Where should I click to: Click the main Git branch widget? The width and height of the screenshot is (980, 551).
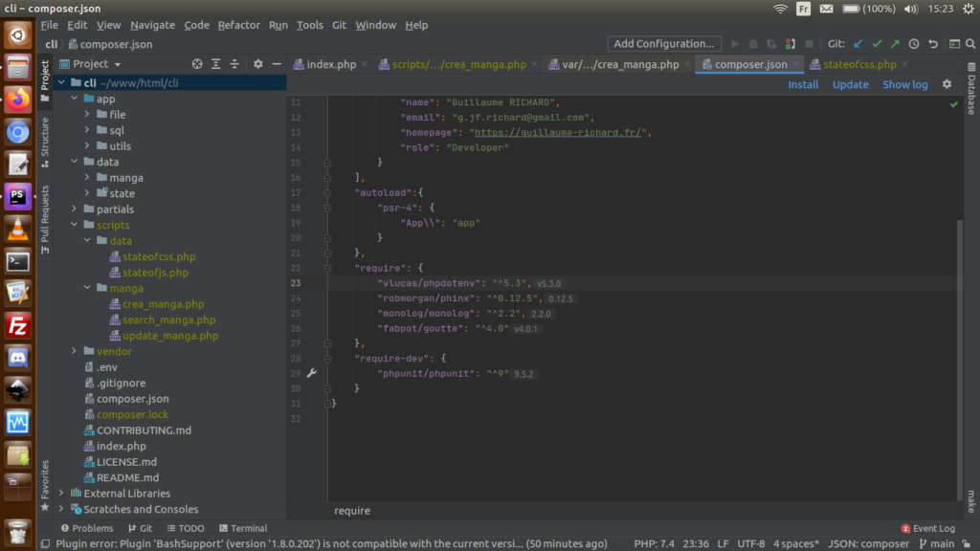936,544
